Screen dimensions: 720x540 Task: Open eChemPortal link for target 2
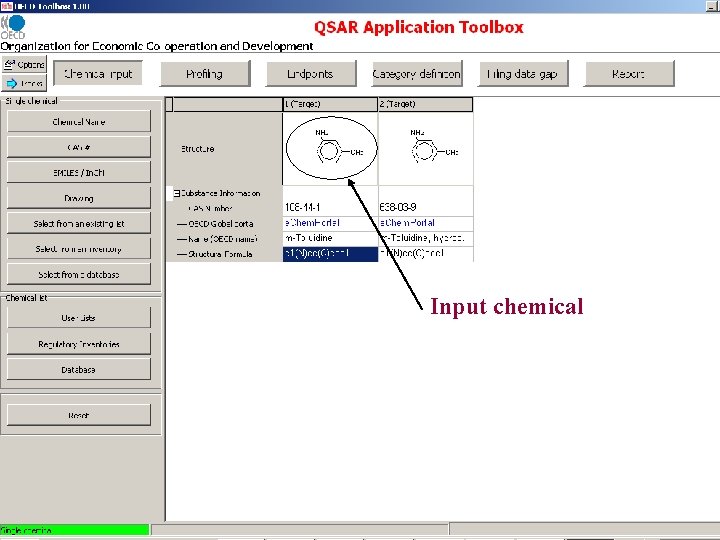point(407,223)
